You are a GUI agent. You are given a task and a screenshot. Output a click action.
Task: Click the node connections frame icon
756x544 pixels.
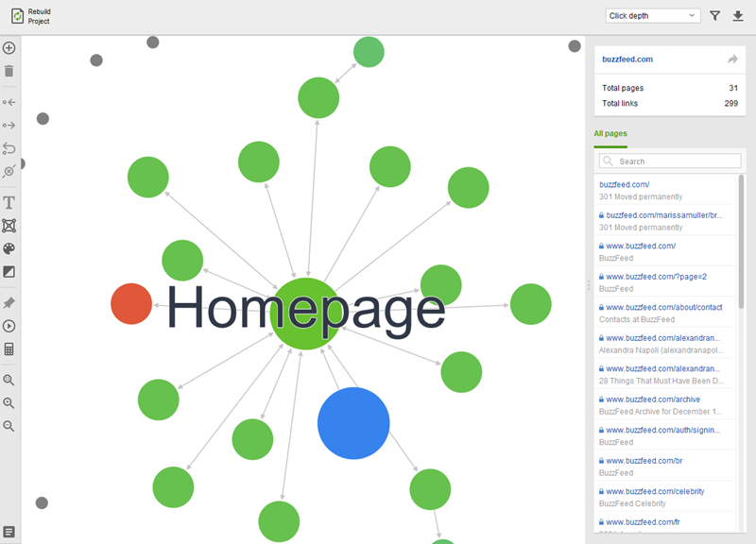point(9,226)
